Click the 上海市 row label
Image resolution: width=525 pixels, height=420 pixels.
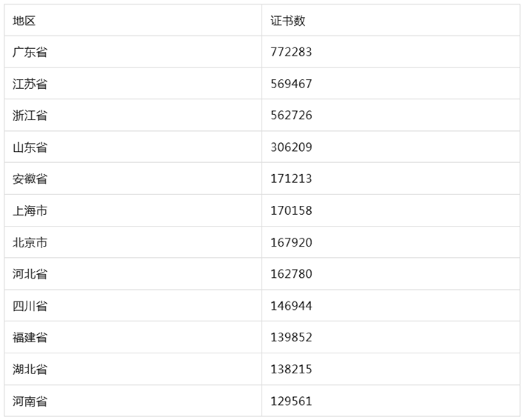click(x=30, y=211)
